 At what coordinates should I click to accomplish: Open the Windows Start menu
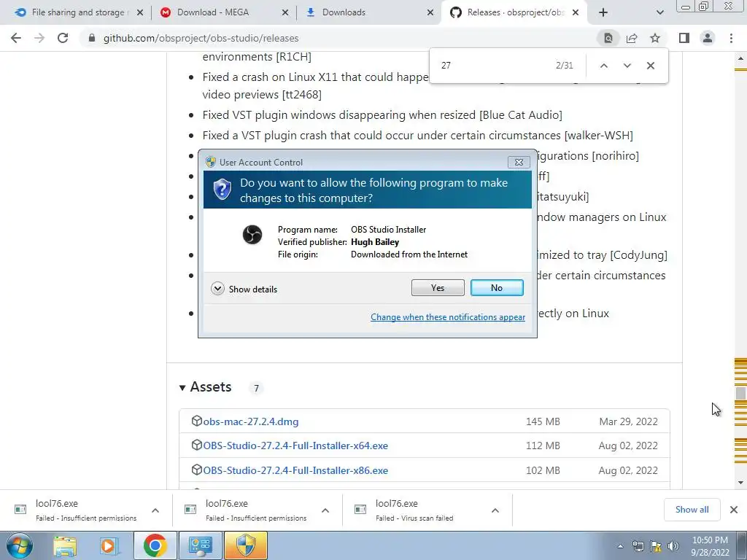click(x=19, y=545)
